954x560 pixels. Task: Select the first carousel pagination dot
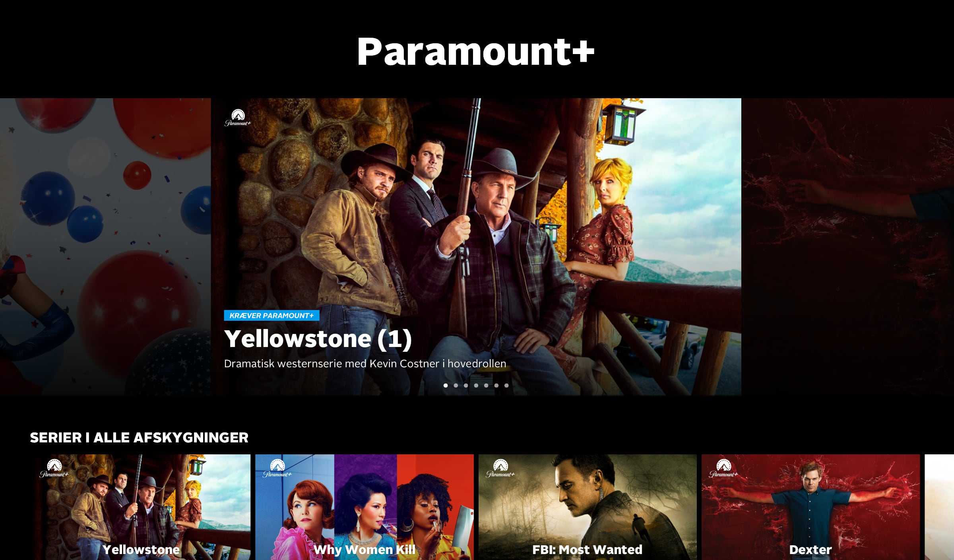446,385
